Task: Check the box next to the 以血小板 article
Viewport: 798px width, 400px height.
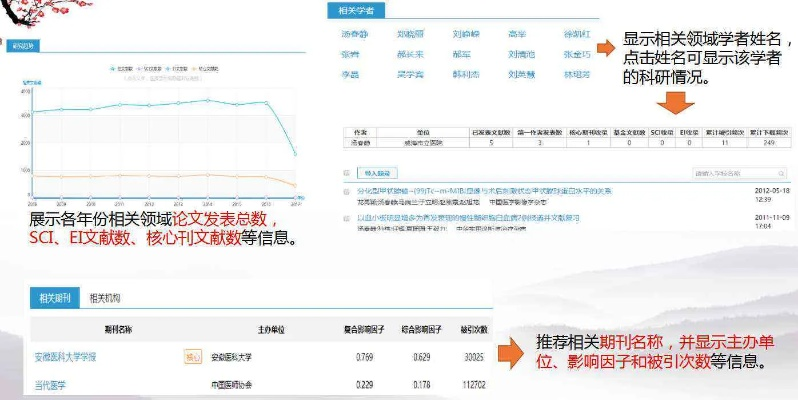Action: (x=347, y=216)
